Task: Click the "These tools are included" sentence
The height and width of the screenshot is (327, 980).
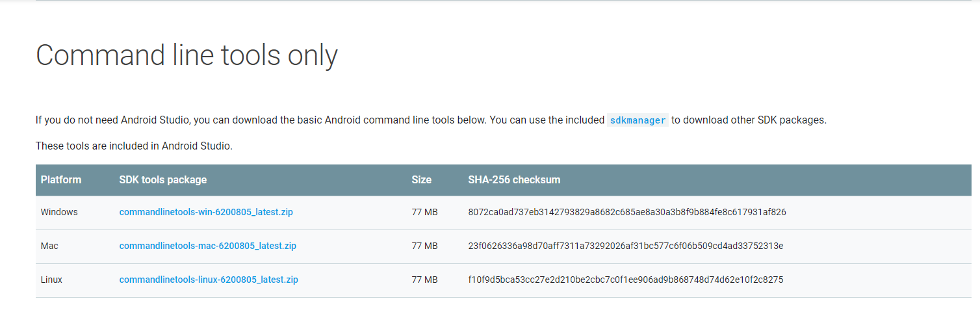Action: pos(134,146)
